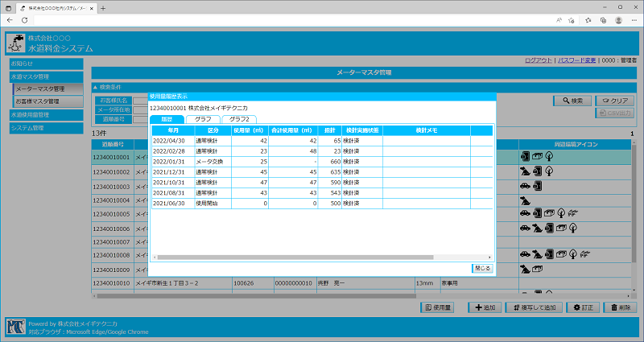
Task: Click the 削除 delete button
Action: click(x=620, y=307)
